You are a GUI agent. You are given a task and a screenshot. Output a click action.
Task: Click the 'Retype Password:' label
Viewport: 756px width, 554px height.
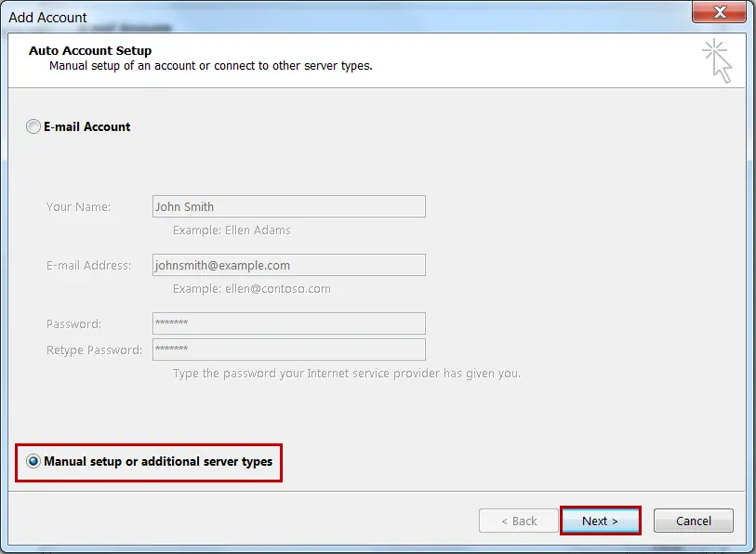94,350
